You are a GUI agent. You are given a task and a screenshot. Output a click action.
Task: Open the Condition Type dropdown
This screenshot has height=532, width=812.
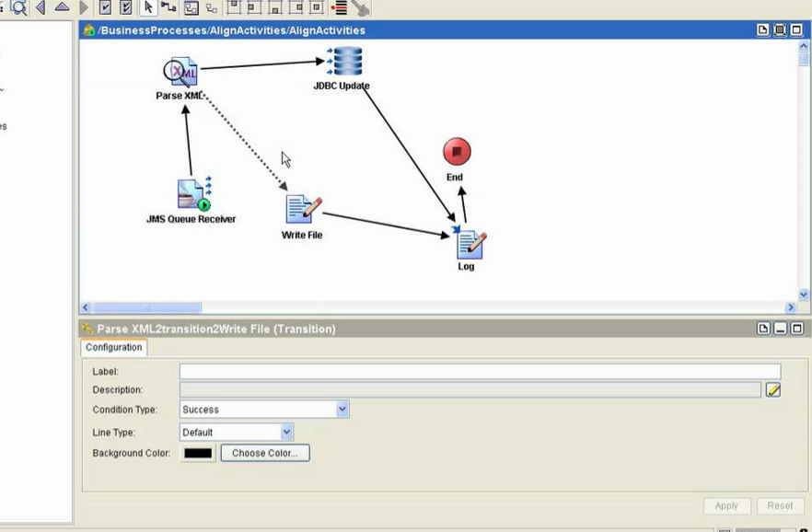tap(342, 410)
